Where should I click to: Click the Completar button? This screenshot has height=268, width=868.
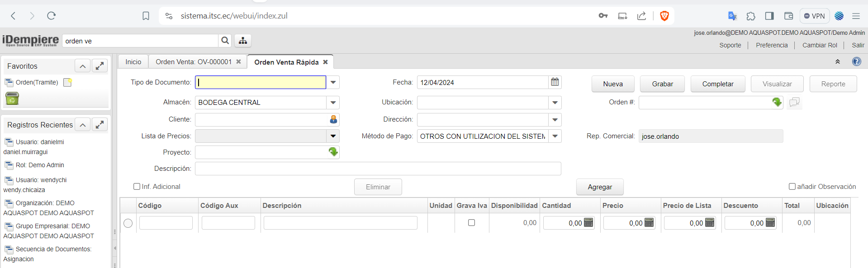[717, 84]
